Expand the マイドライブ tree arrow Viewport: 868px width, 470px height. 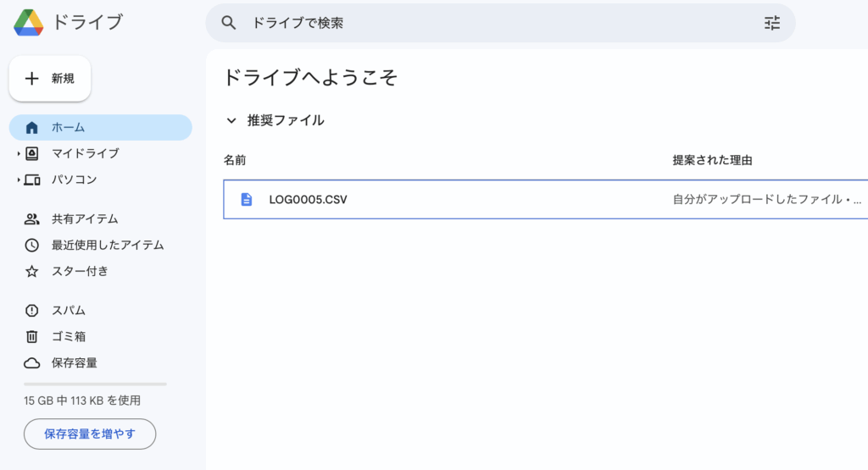18,154
